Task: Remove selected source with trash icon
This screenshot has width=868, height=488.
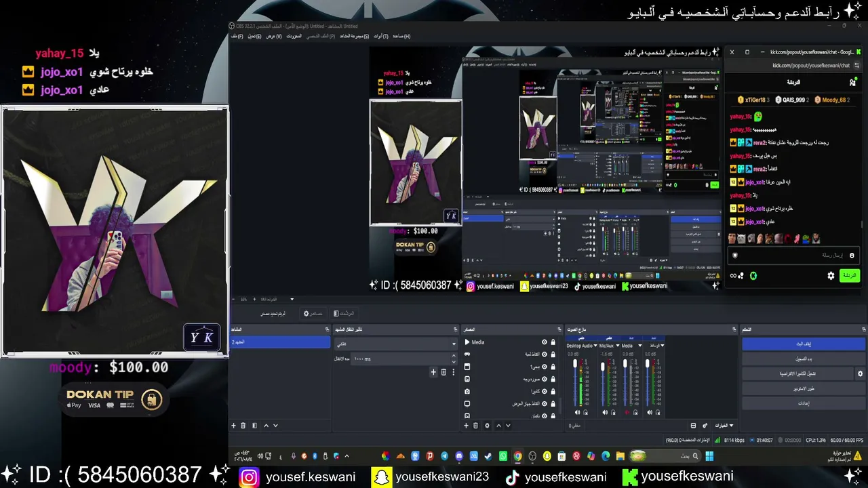Action: click(x=475, y=426)
